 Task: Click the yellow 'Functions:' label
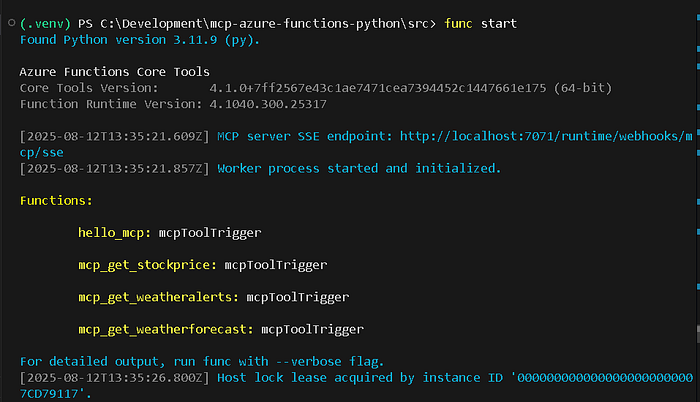56,201
